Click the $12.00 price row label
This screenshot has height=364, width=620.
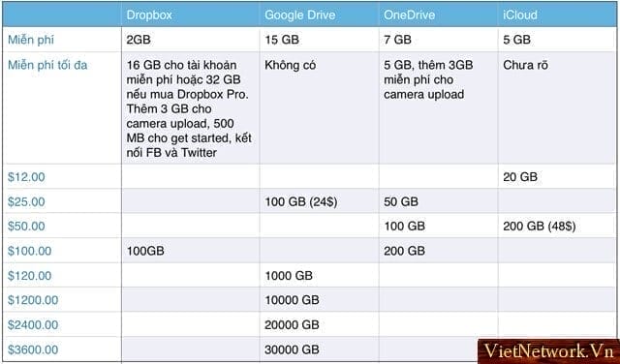pos(26,177)
